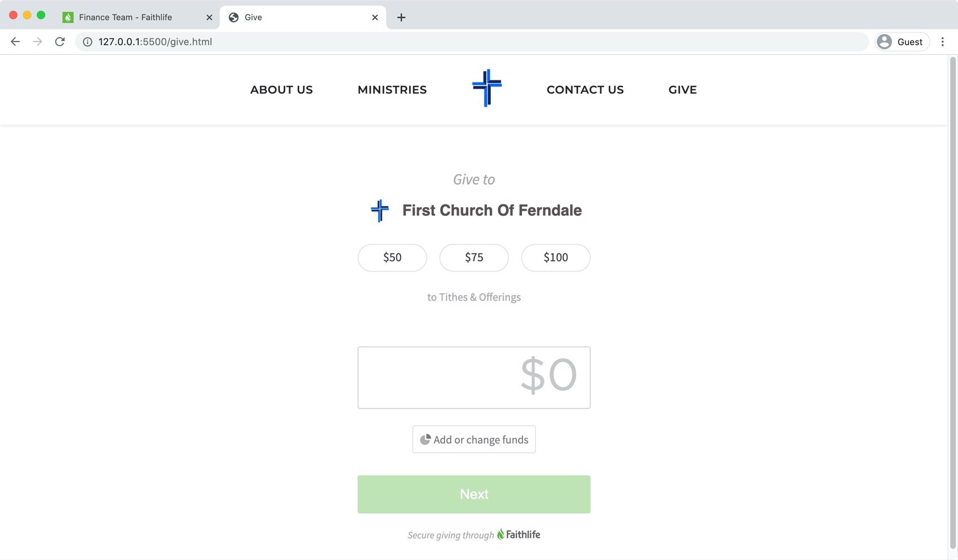958x560 pixels.
Task: Click the browser back arrow
Action: (x=15, y=42)
